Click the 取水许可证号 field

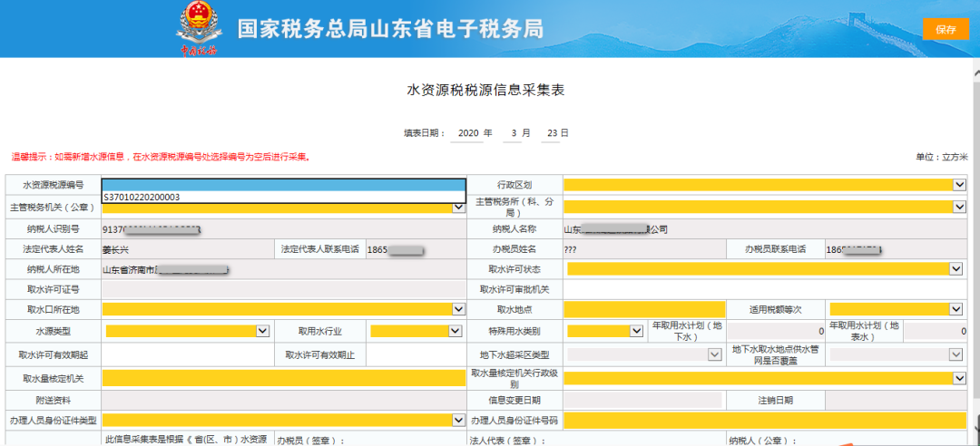point(283,289)
